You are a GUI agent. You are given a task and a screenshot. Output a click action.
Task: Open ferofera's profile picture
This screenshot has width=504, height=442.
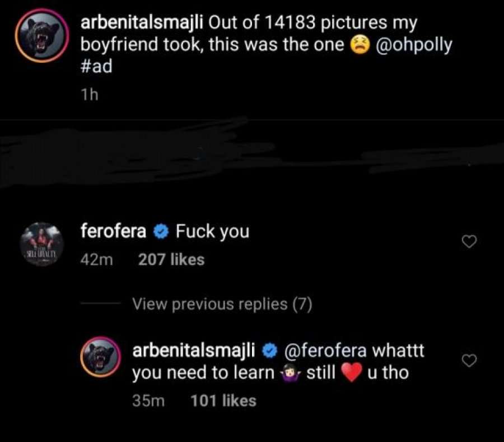click(41, 245)
